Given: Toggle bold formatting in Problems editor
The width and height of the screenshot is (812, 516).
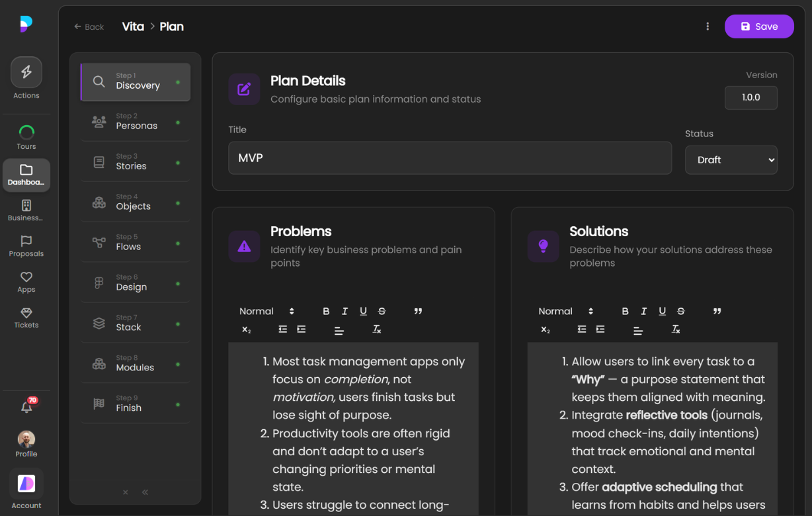Looking at the screenshot, I should 326,311.
